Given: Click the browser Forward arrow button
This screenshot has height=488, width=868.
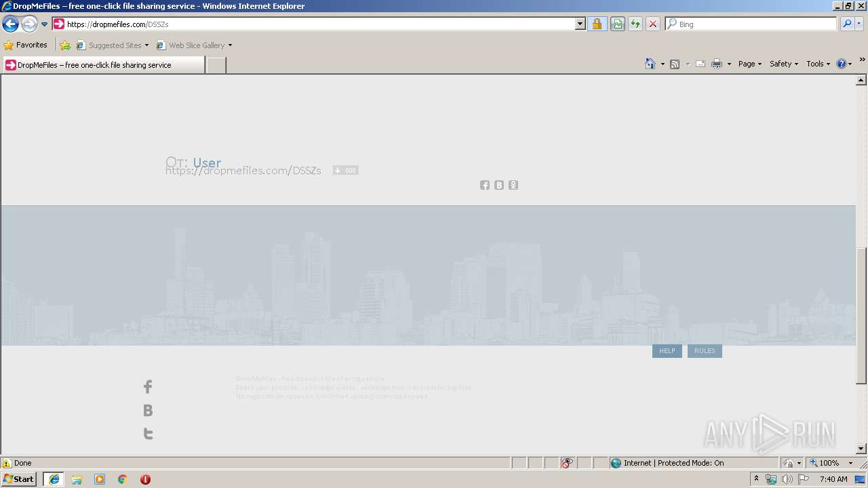Looking at the screenshot, I should click(29, 24).
